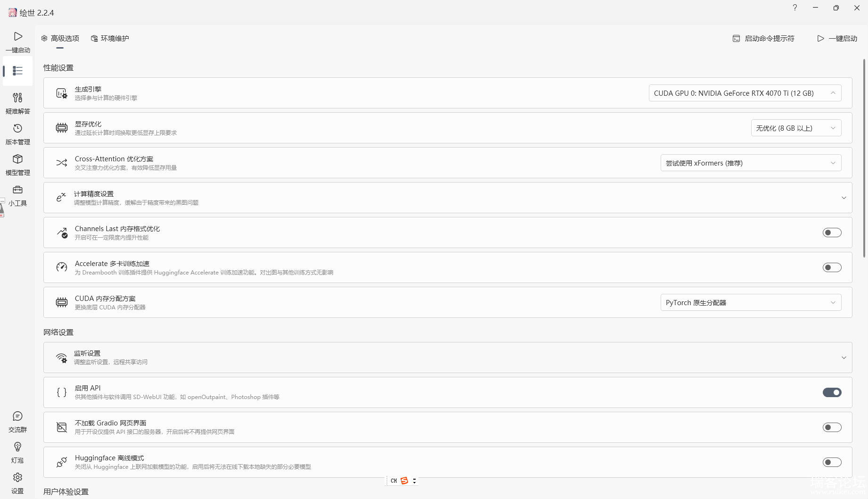Click the Channels Last chart icon
868x499 pixels.
click(62, 233)
